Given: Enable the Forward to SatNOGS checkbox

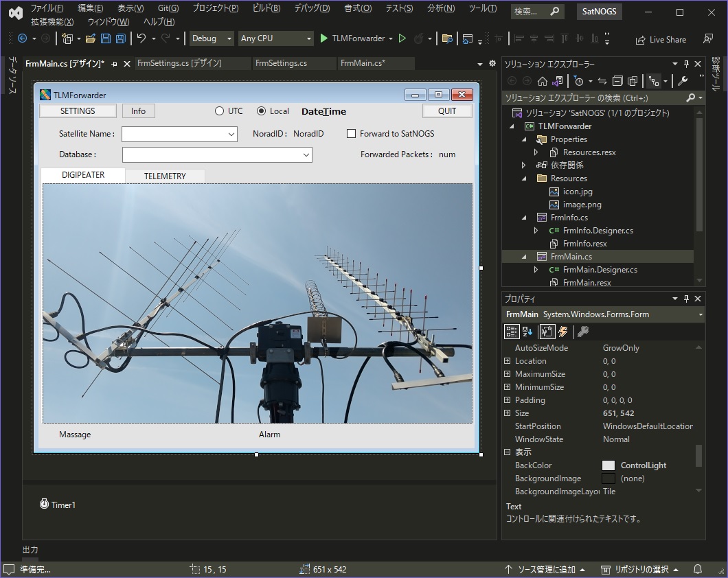Looking at the screenshot, I should point(352,134).
